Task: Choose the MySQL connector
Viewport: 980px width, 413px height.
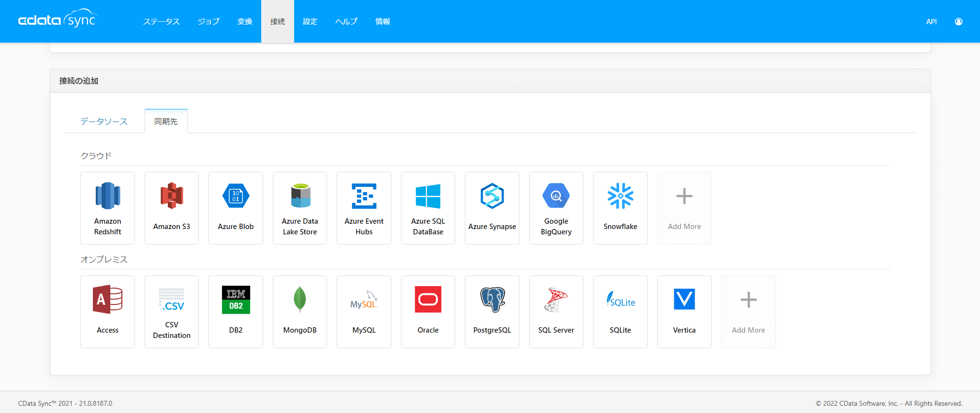Action: (x=364, y=312)
